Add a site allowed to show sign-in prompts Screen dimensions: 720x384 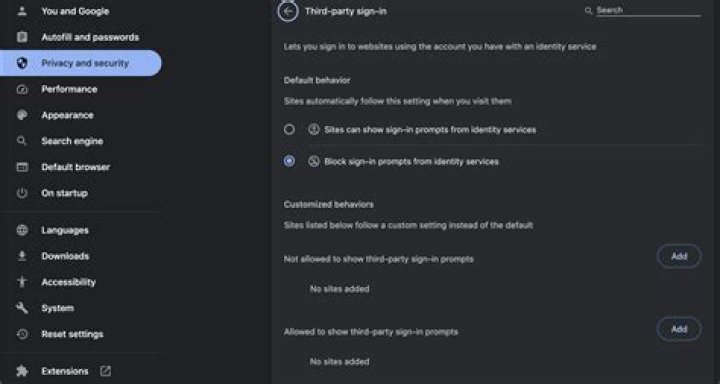point(679,329)
